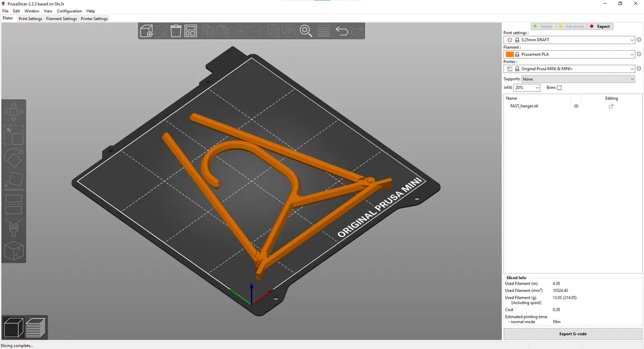Toggle visibility eye for FAST_hanger.stl
The image size is (644, 349).
(576, 106)
